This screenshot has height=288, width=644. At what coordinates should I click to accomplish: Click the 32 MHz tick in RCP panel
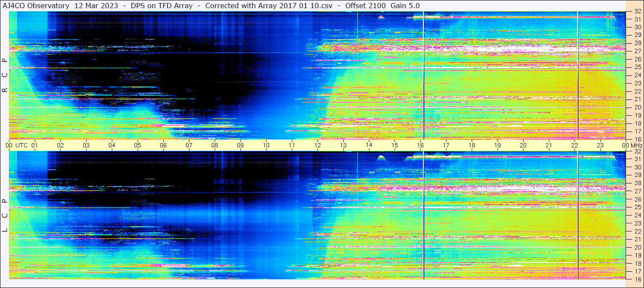click(637, 12)
